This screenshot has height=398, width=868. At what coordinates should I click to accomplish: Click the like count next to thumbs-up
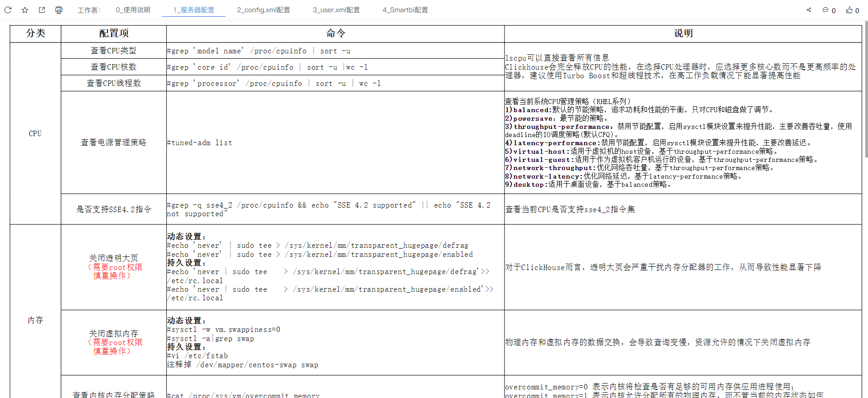pos(857,10)
